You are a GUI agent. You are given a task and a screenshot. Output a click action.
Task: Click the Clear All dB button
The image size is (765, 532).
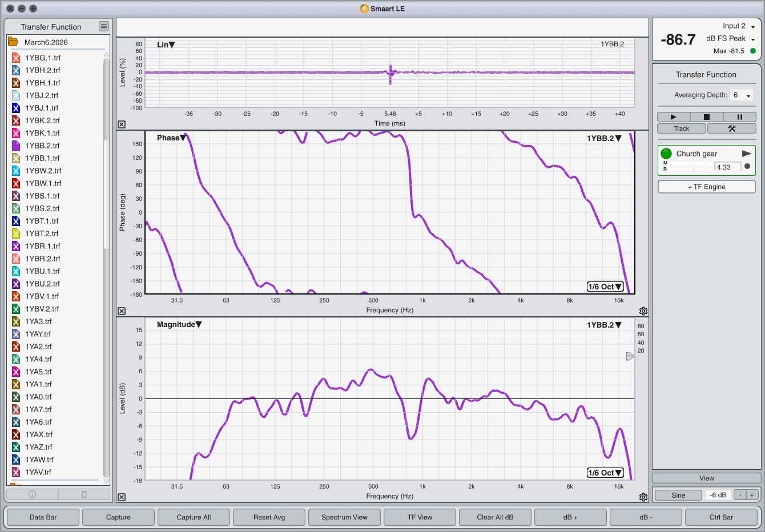(495, 517)
